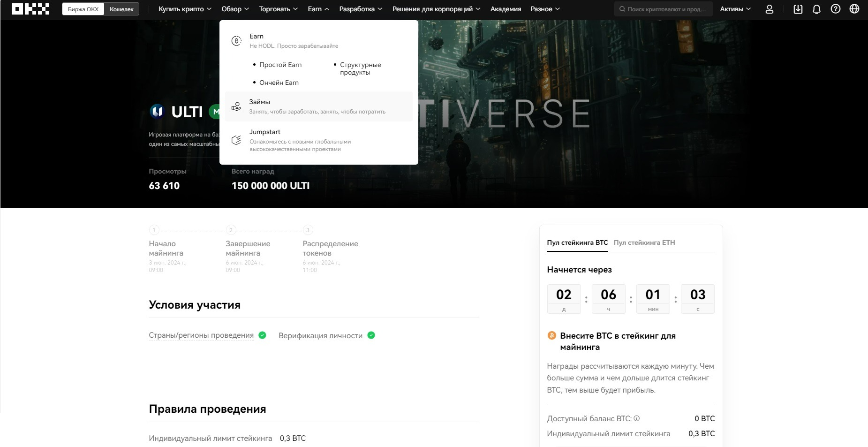Expand the Активы dropdown
This screenshot has width=868, height=447.
tap(735, 9)
